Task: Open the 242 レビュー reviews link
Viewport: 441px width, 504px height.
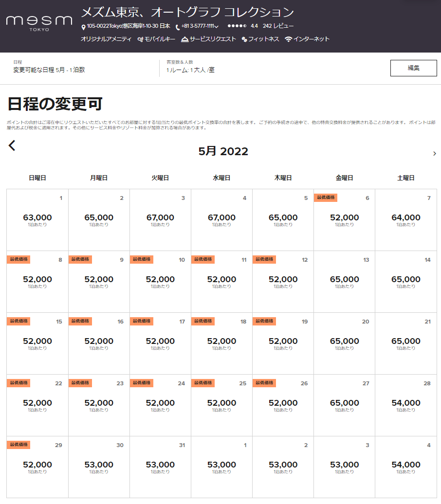Action: click(278, 26)
